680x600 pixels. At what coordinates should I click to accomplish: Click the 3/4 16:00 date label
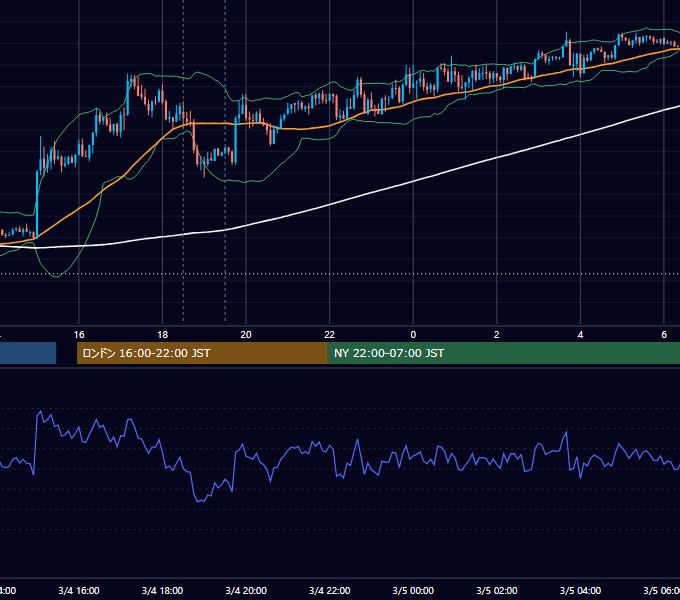coord(79,590)
